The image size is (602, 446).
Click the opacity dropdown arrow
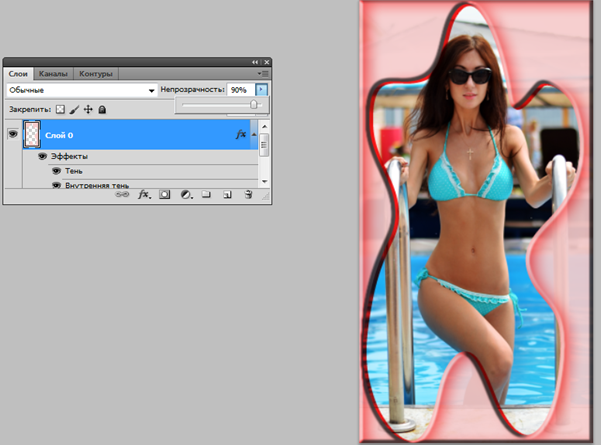tap(261, 90)
